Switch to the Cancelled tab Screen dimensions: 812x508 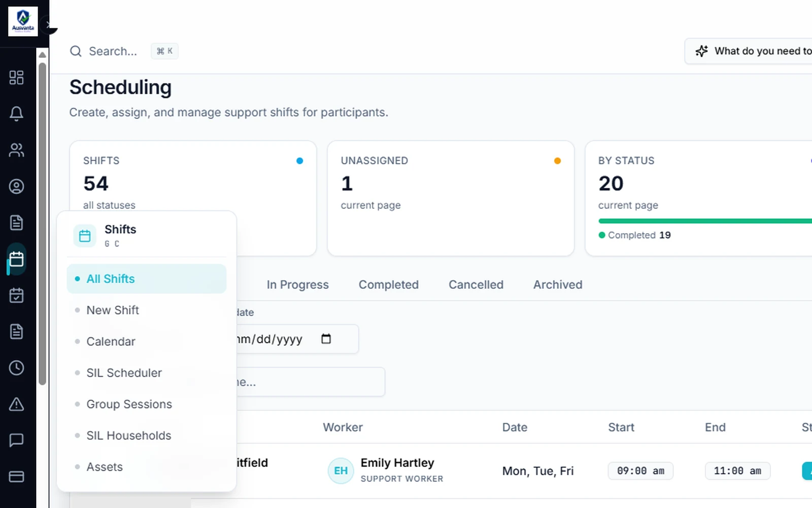tap(476, 284)
